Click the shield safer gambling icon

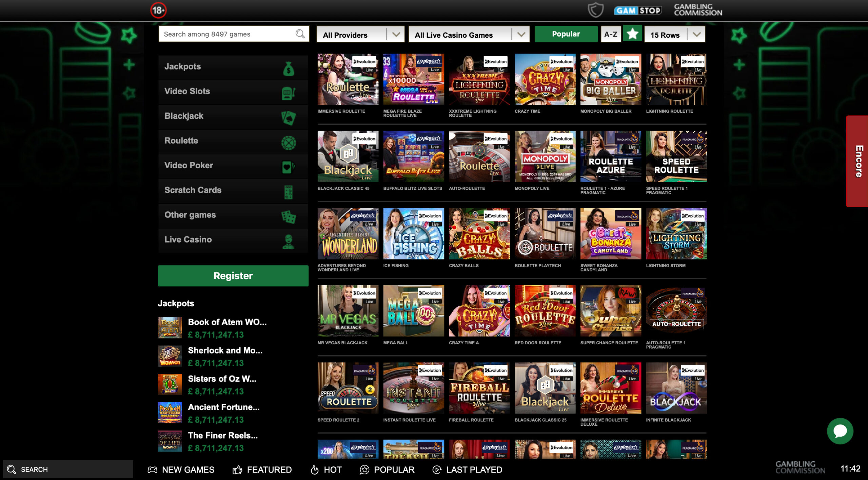point(595,10)
